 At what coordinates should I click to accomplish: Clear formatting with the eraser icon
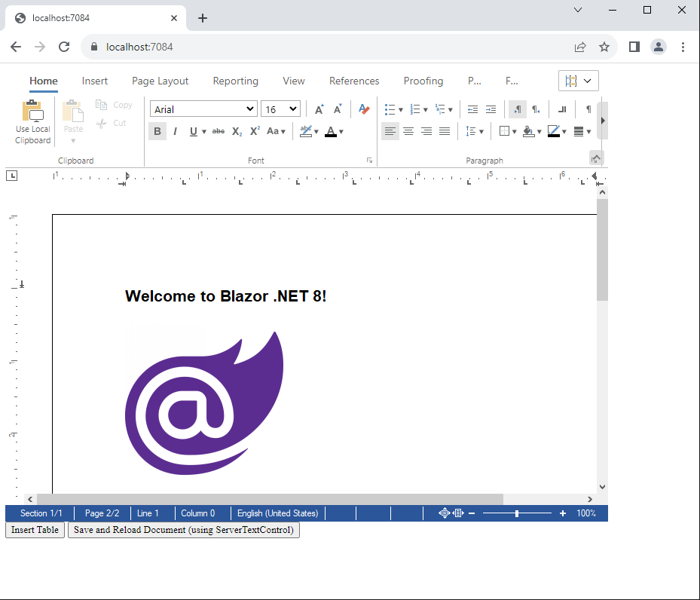click(364, 109)
